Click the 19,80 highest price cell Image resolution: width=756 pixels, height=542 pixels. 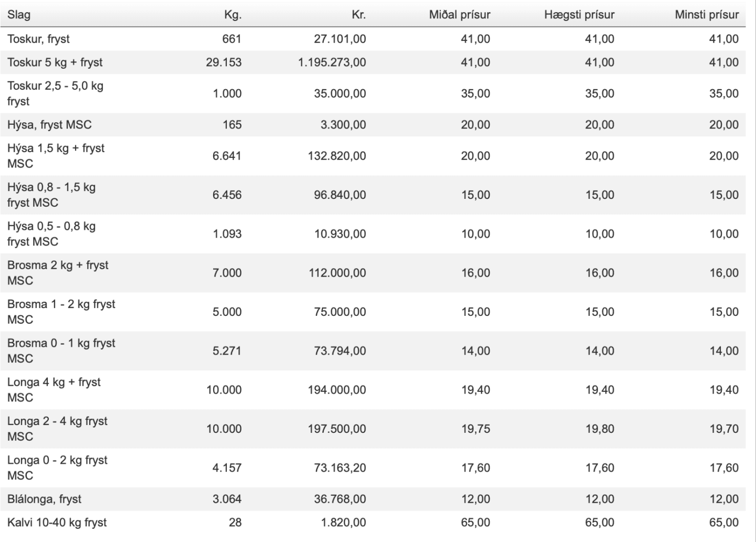[x=600, y=429]
